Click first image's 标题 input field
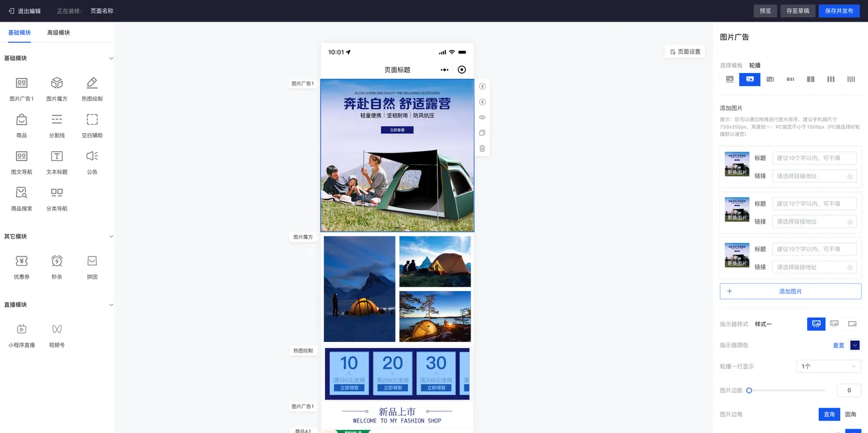 tap(814, 158)
